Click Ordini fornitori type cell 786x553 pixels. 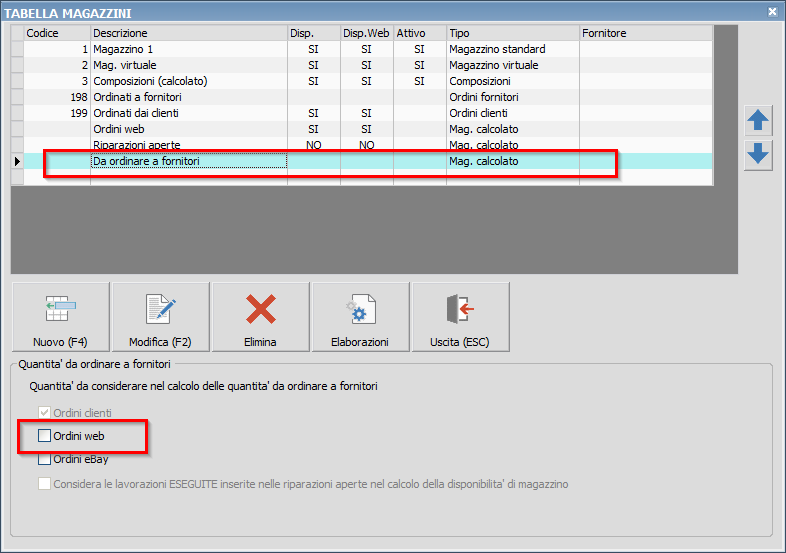513,97
